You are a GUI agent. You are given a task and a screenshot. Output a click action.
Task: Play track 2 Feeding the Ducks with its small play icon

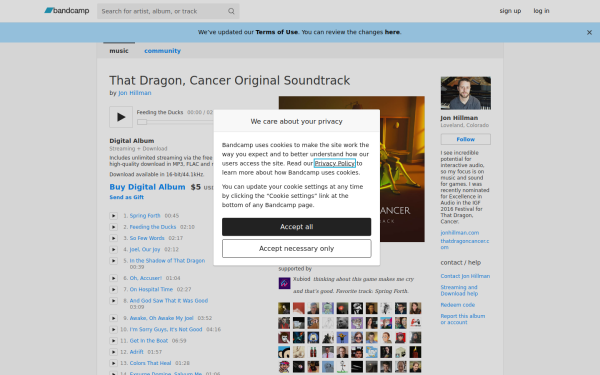(x=113, y=227)
